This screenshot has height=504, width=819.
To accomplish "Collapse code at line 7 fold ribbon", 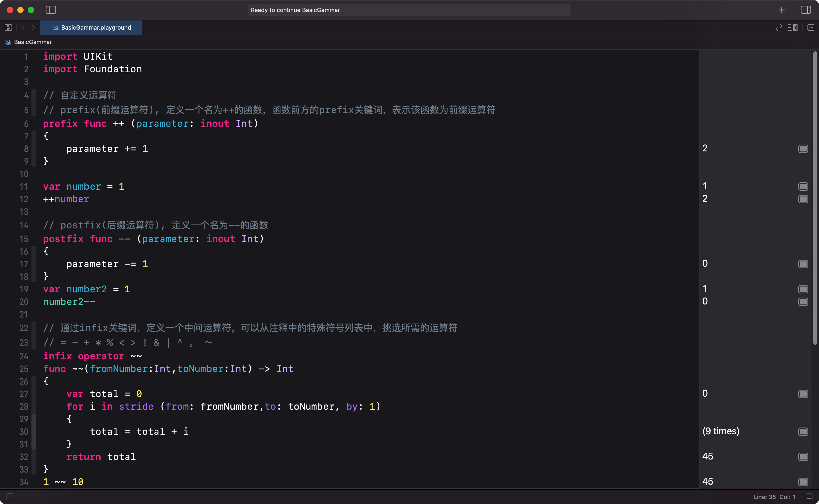I will point(34,136).
